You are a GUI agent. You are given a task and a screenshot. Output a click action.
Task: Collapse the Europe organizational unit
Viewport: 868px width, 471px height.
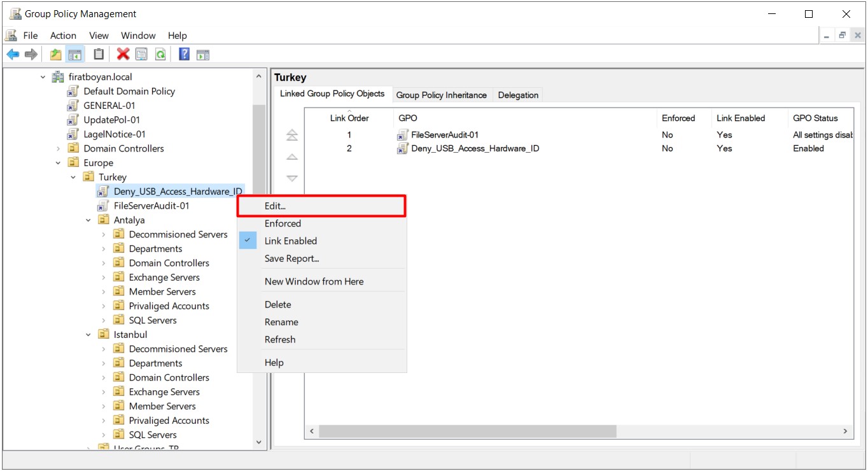pos(59,163)
